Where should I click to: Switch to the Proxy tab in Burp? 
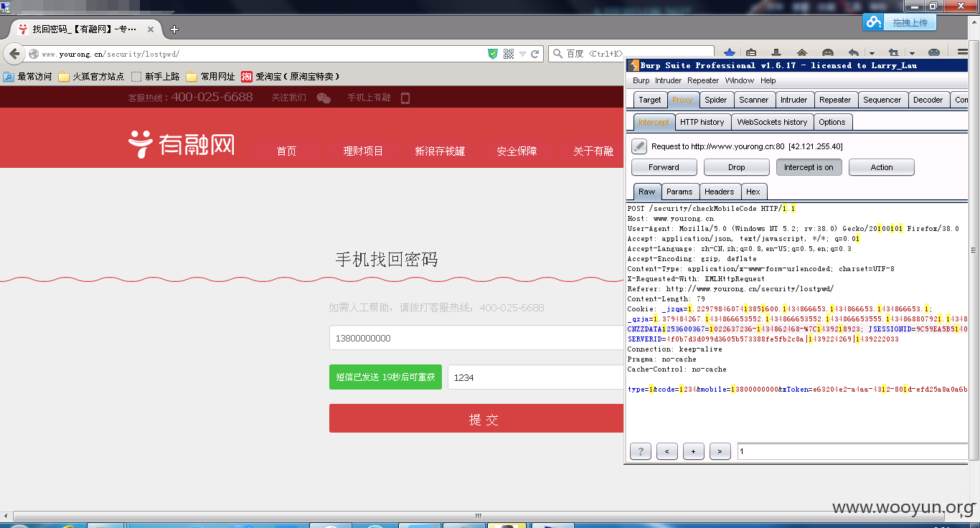click(682, 100)
